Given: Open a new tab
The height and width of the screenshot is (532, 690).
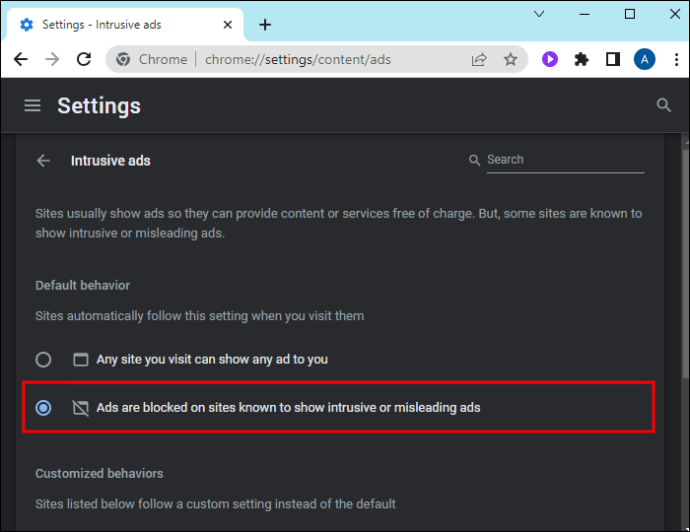Looking at the screenshot, I should 265,25.
